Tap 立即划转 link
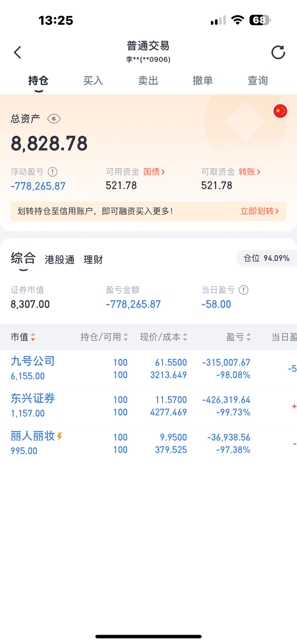 point(259,211)
